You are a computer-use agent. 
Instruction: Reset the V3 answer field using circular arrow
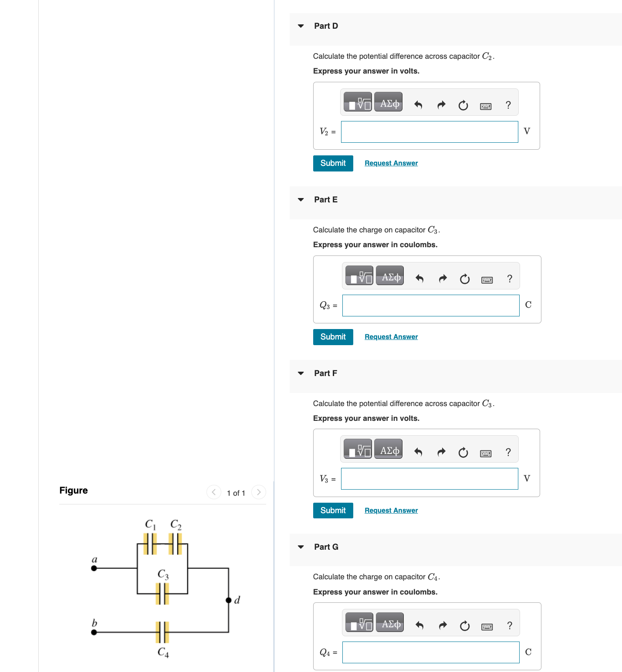click(463, 452)
